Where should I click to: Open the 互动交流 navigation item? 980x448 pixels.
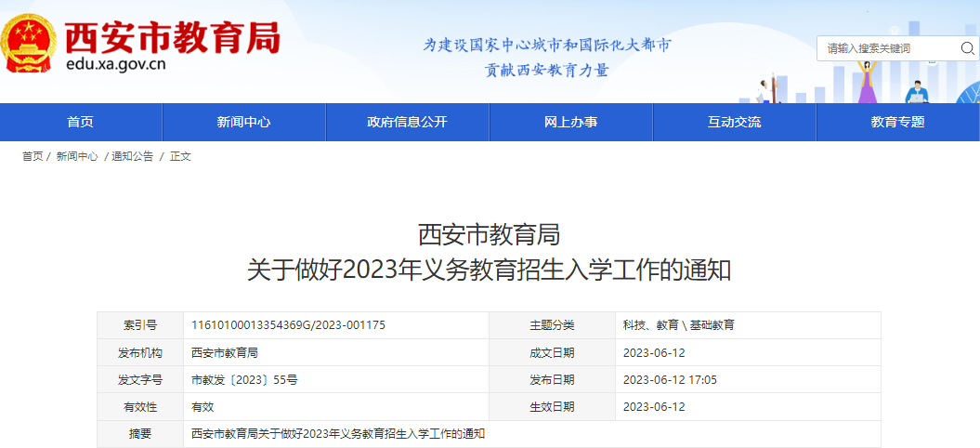pos(734,122)
